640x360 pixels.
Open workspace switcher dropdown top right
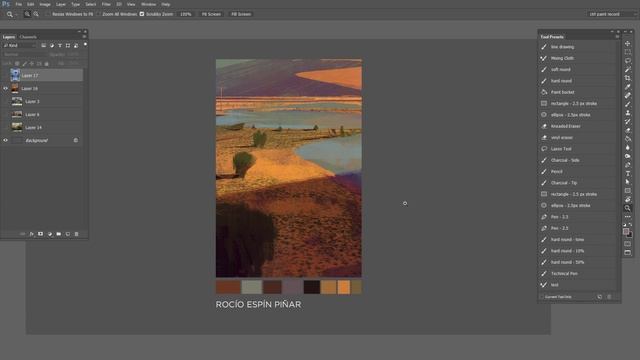click(x=612, y=14)
